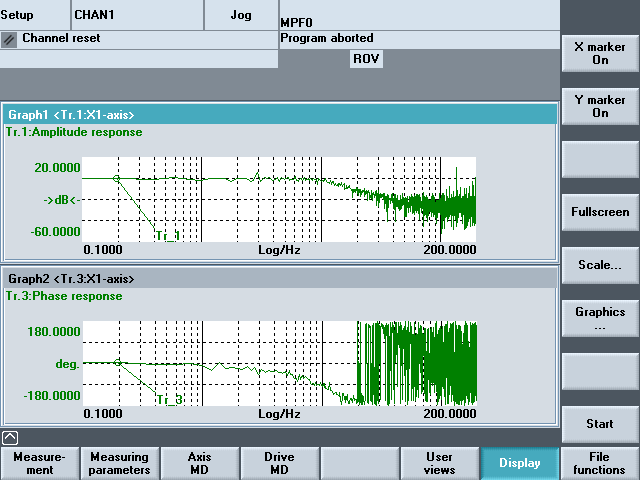The image size is (640, 480).
Task: Toggle the Y marker On softkey
Action: click(x=600, y=107)
